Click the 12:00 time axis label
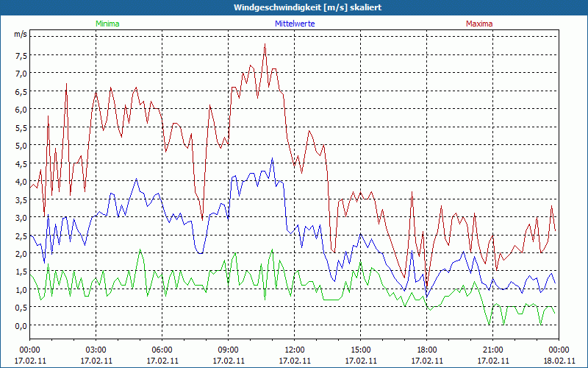This screenshot has width=588, height=368. [x=295, y=350]
